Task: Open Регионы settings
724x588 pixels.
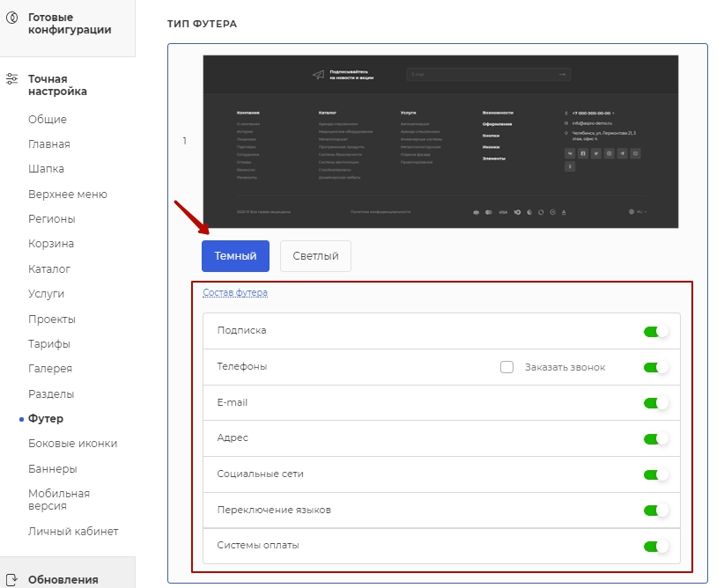Action: [52, 219]
